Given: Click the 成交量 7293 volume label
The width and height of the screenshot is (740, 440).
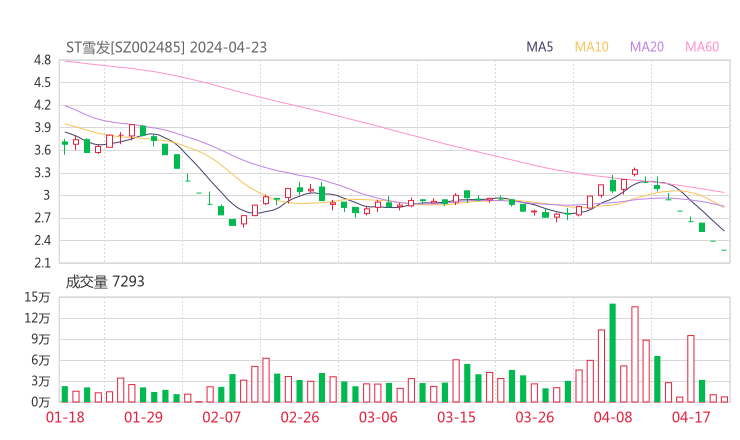Looking at the screenshot, I should point(105,282).
